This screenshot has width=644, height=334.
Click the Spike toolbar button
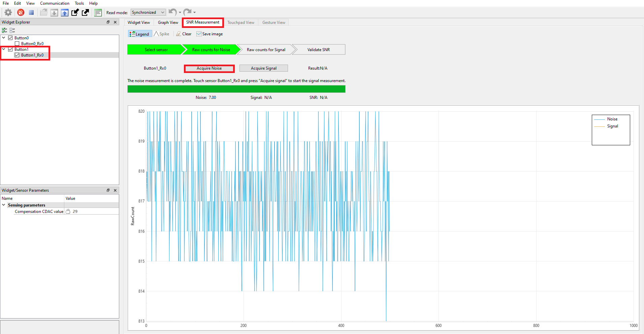[162, 34]
